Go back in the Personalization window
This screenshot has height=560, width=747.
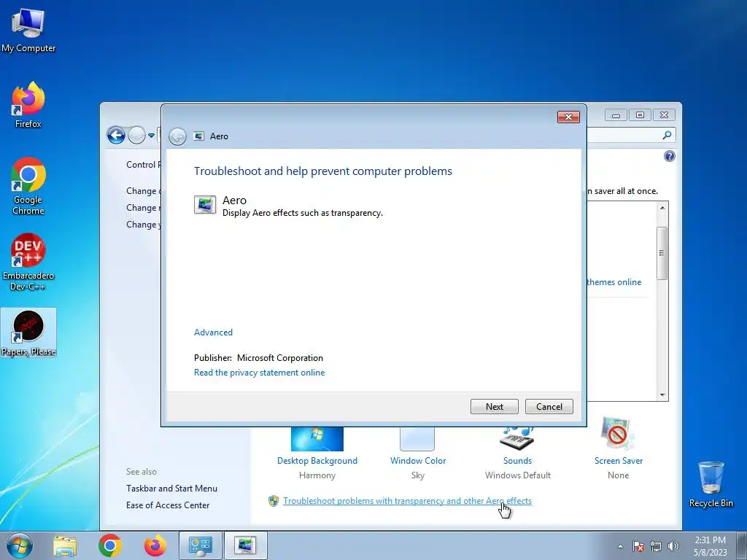[116, 135]
